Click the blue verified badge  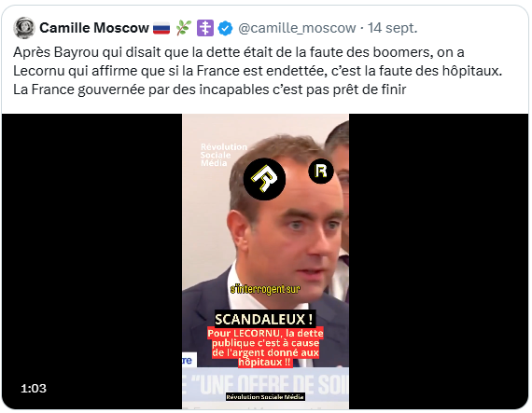pyautogui.click(x=225, y=28)
